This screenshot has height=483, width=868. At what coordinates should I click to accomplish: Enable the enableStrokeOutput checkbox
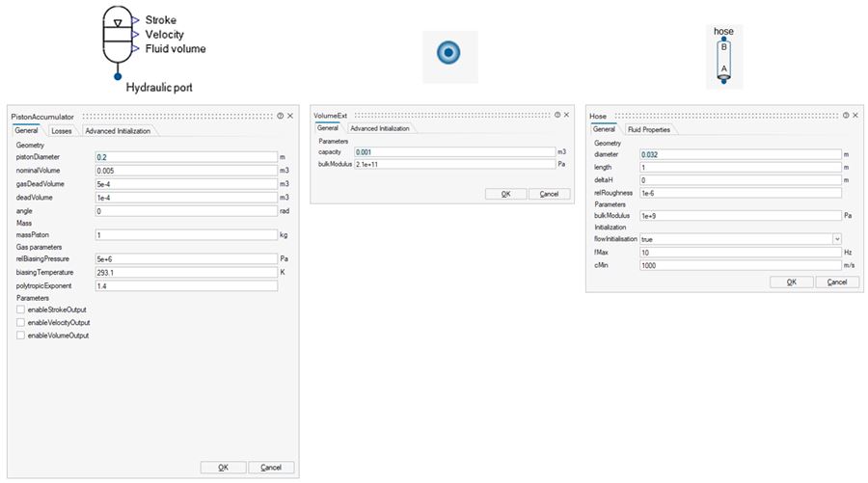[21, 309]
